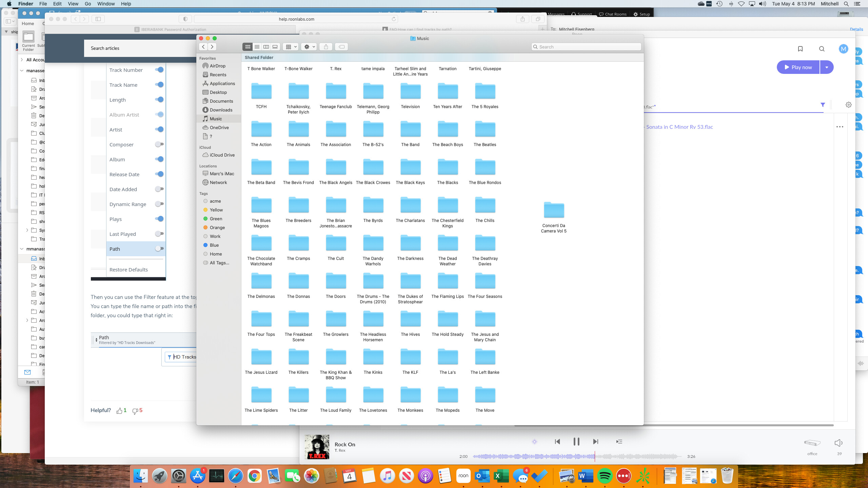The width and height of the screenshot is (868, 488).
Task: Click Details link in Messages window
Action: point(856,29)
